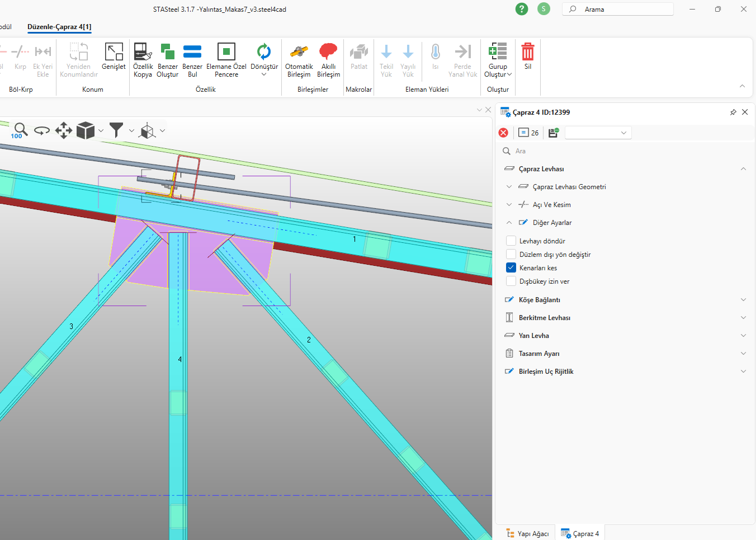The width and height of the screenshot is (756, 540).
Task: Select the Benzer Bul tool
Action: (192, 53)
